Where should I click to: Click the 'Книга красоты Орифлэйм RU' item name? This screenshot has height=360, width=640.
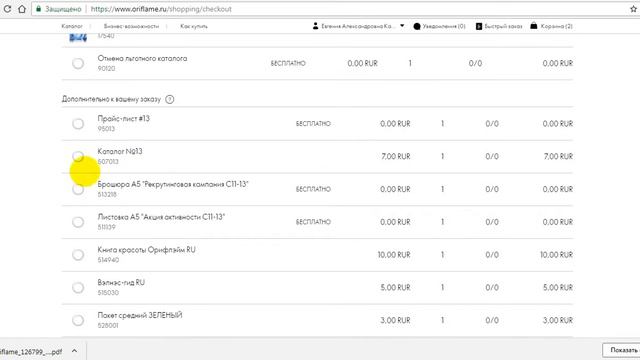[147, 250]
